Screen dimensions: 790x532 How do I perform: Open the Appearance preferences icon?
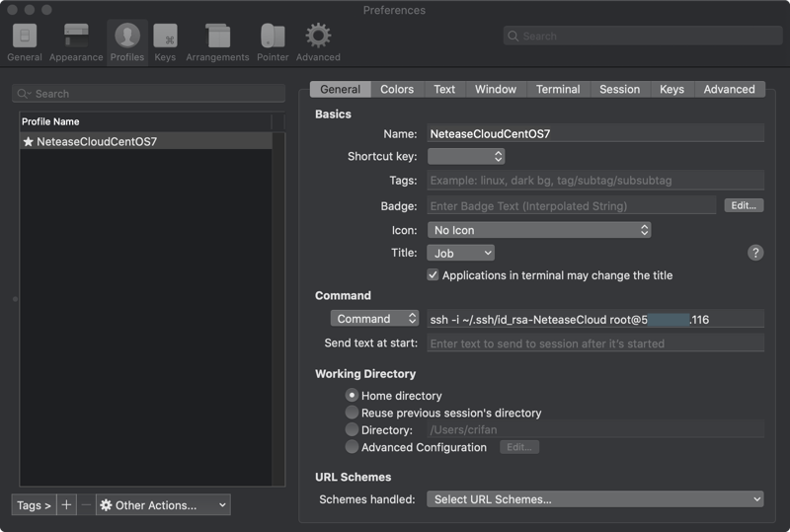pos(76,41)
